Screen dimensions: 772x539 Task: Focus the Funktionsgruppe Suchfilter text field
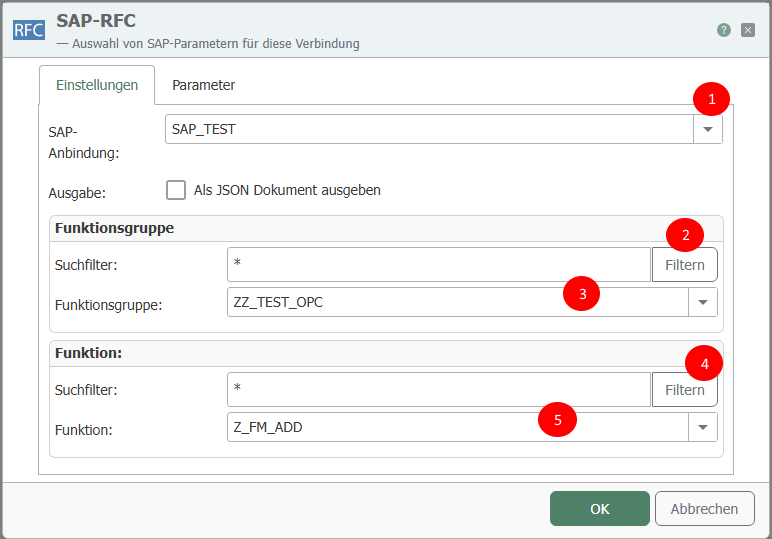coord(438,265)
